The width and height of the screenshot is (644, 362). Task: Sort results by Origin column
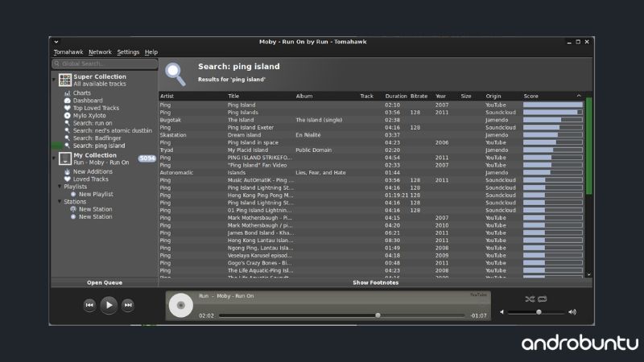493,96
